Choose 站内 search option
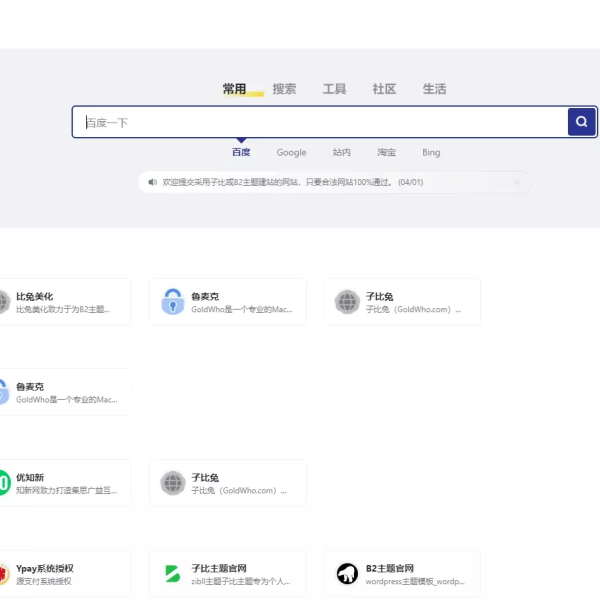Viewport: 600px width, 600px height. coord(341,152)
